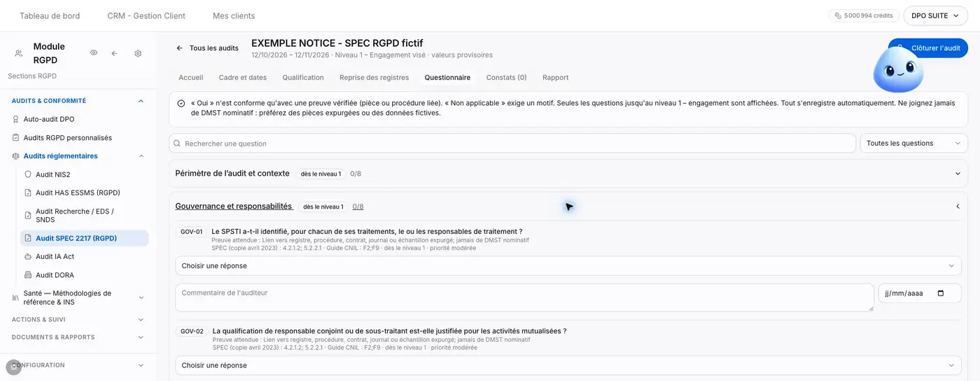Screen dimensions: 980x381
Task: Click the document icon for Audit Recherche / EDS
Action: (x=28, y=215)
